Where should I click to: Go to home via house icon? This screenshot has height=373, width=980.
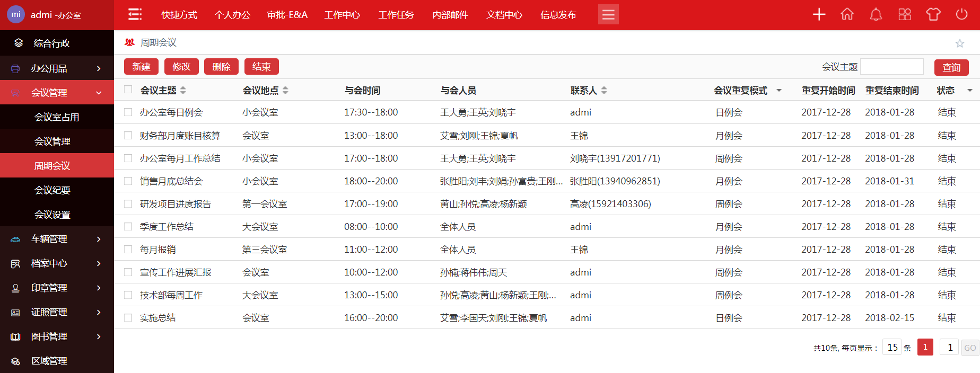pyautogui.click(x=847, y=14)
